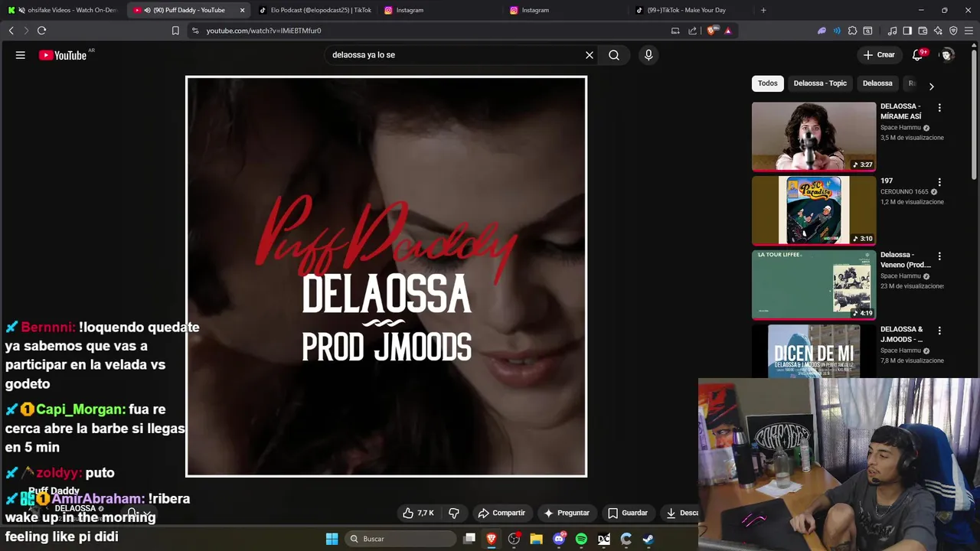The height and width of the screenshot is (551, 980).
Task: Open the Windows Start menu
Action: 332,539
